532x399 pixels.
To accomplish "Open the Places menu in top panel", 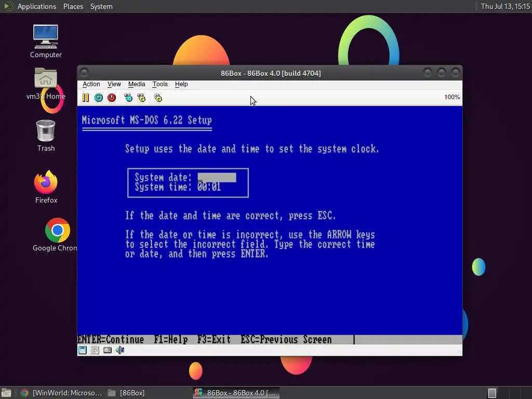I will tap(73, 6).
